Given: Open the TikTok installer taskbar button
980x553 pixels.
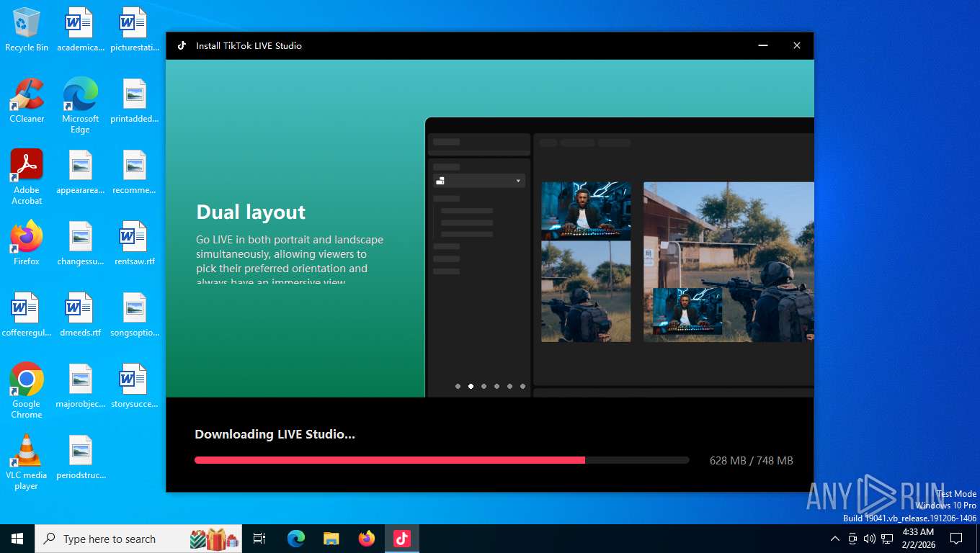Looking at the screenshot, I should (401, 539).
